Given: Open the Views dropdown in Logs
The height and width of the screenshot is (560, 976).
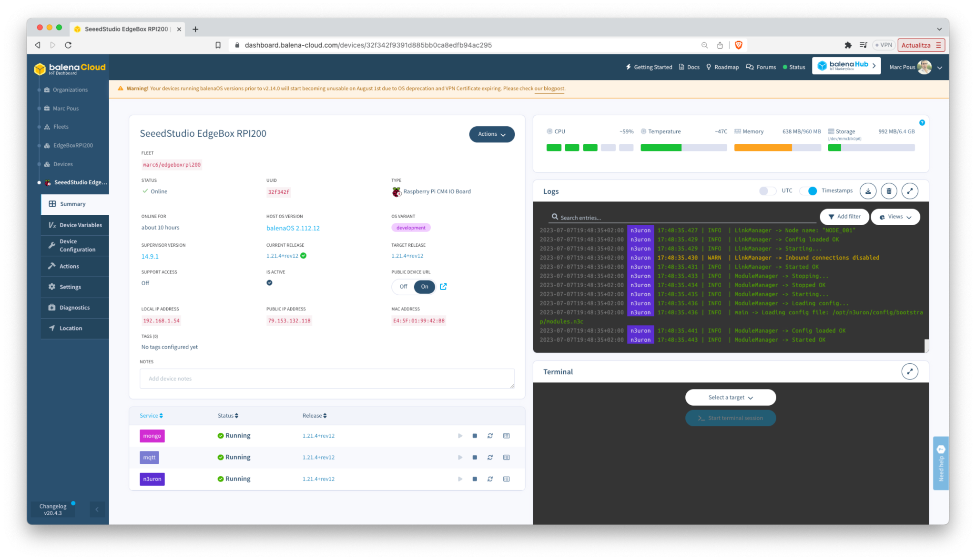Looking at the screenshot, I should (895, 217).
